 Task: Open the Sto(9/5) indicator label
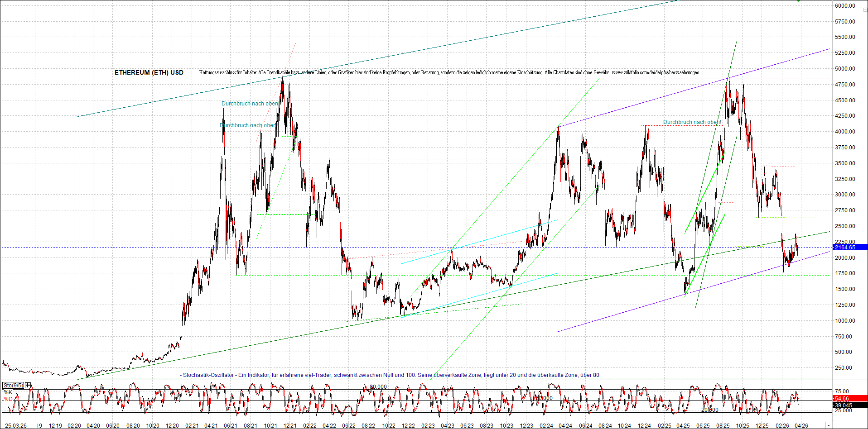pyautogui.click(x=13, y=386)
